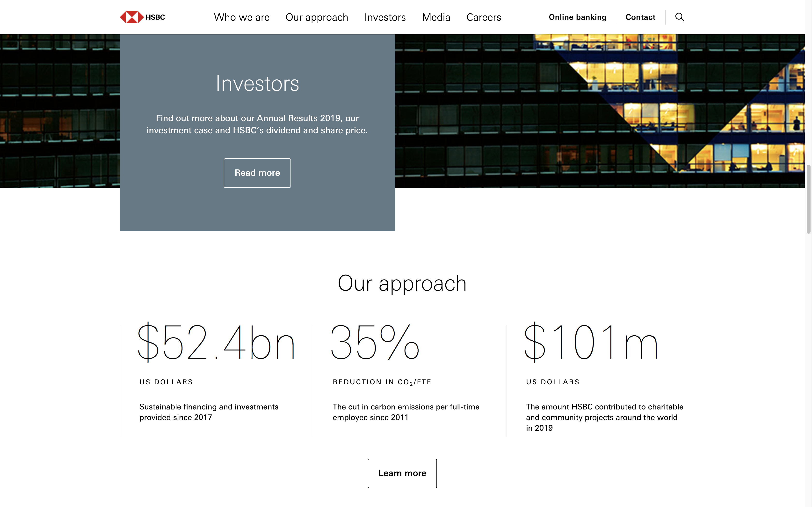Click the HSBC logo wordmark text
This screenshot has width=812, height=507.
(155, 17)
